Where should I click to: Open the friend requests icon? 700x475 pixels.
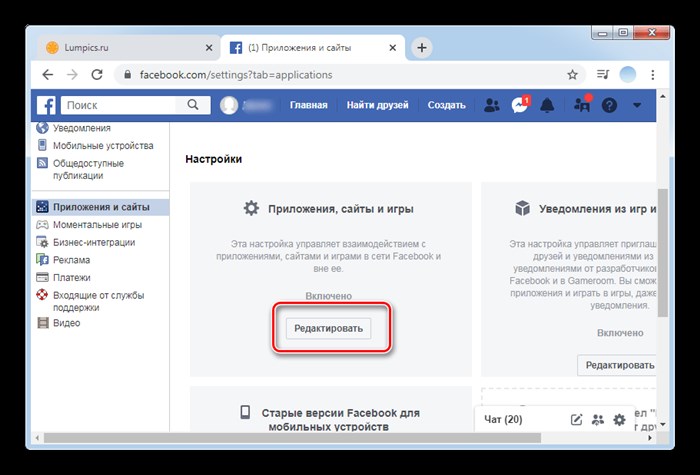click(x=492, y=105)
